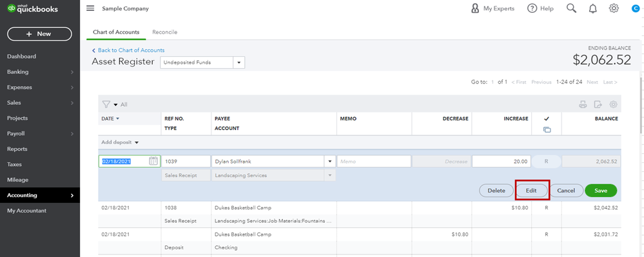The height and width of the screenshot is (257, 644).
Task: Switch to Chart of Accounts tab
Action: tap(116, 32)
